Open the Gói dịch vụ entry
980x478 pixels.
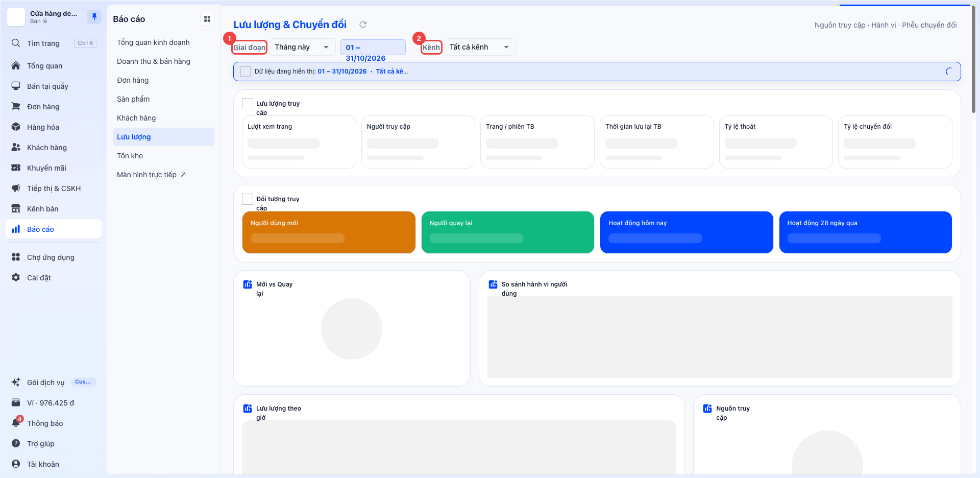tap(54, 382)
